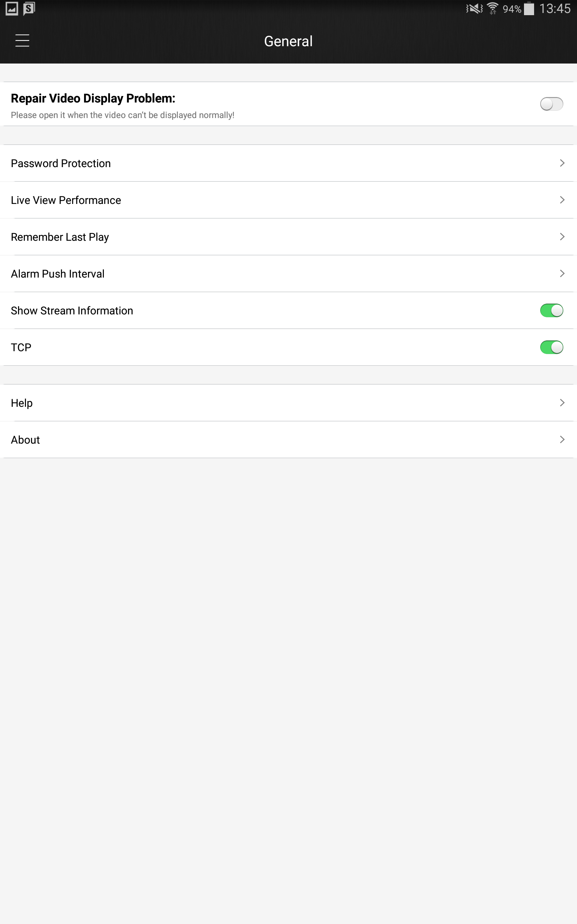Open the Alarm Push Interval setting
The height and width of the screenshot is (924, 577).
(x=288, y=273)
